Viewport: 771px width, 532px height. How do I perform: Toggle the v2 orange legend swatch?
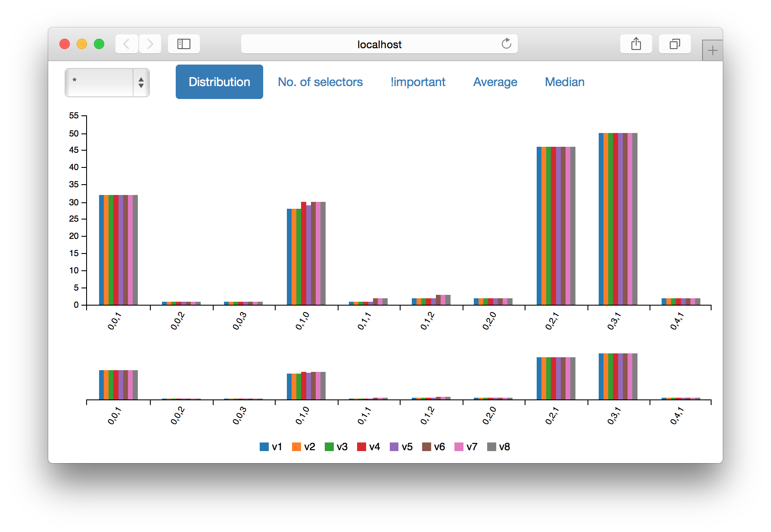pos(296,447)
